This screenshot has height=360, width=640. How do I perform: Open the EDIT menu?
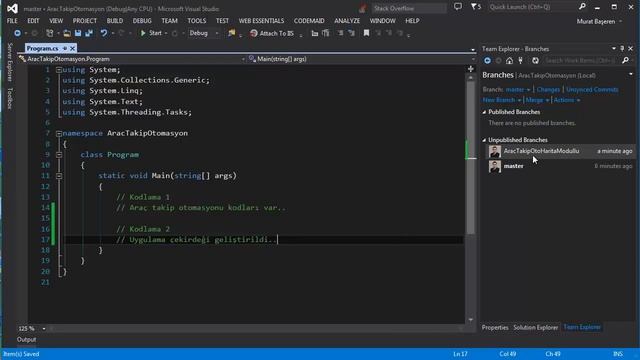coord(33,21)
